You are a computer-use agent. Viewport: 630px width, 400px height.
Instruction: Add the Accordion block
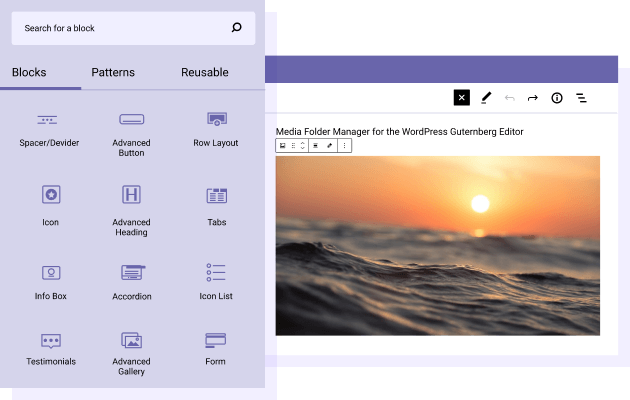click(x=131, y=280)
